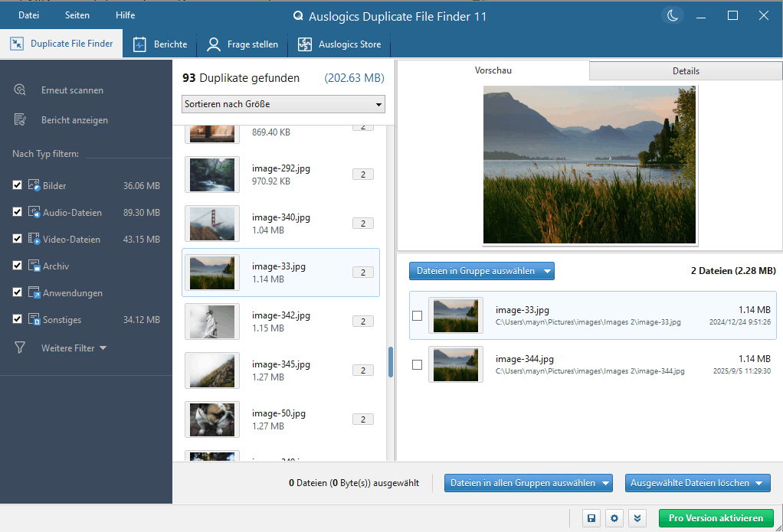Check the image-344.jpg file checkbox
Viewport: 783px width, 532px height.
pyautogui.click(x=417, y=365)
